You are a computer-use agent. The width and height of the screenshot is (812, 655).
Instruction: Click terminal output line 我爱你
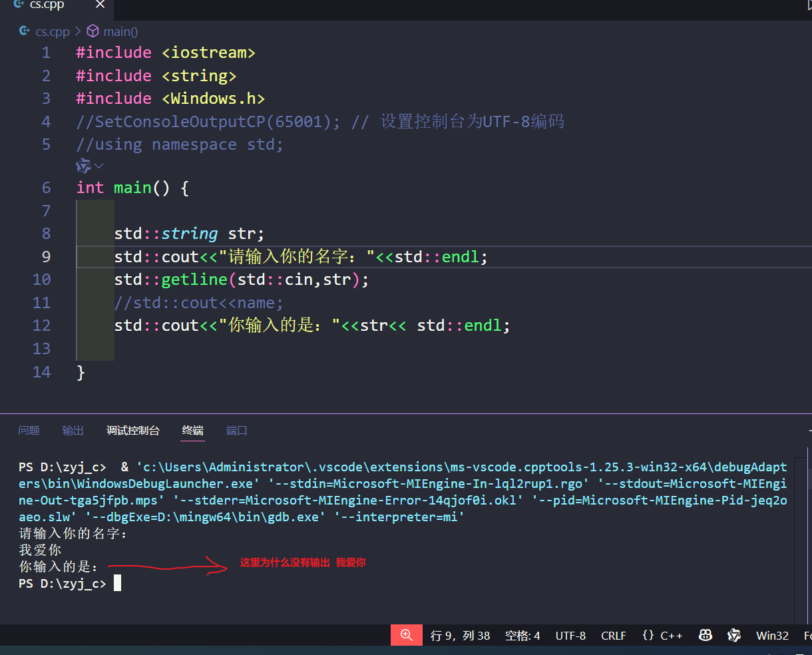point(40,550)
